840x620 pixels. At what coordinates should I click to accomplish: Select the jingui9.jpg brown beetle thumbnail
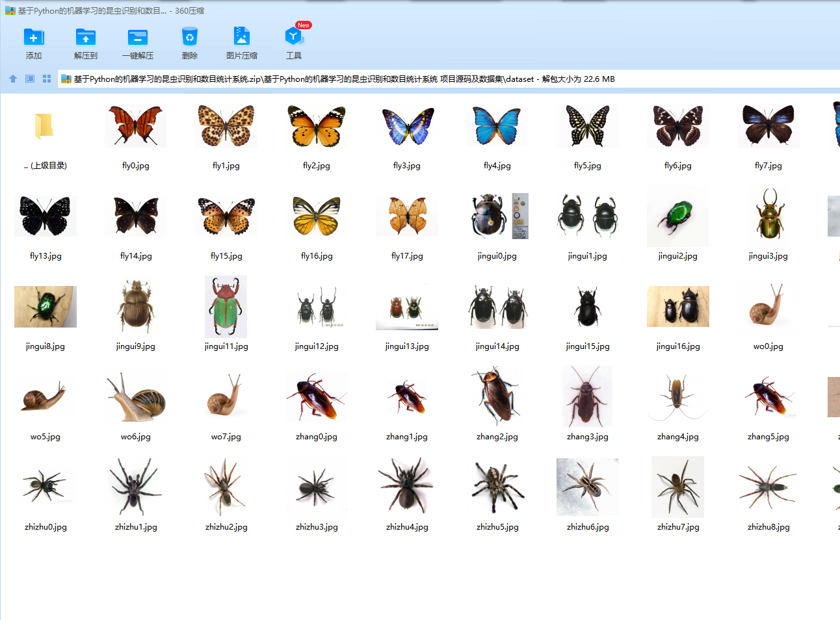(136, 306)
